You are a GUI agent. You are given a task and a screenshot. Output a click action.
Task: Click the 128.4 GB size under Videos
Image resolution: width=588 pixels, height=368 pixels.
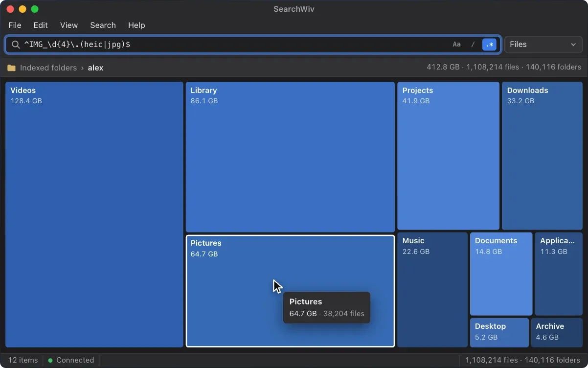coord(26,101)
